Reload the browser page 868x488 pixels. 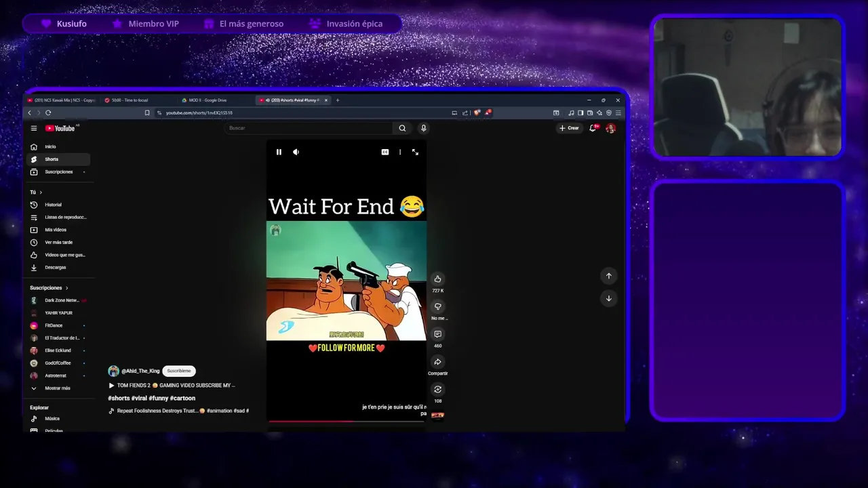48,113
